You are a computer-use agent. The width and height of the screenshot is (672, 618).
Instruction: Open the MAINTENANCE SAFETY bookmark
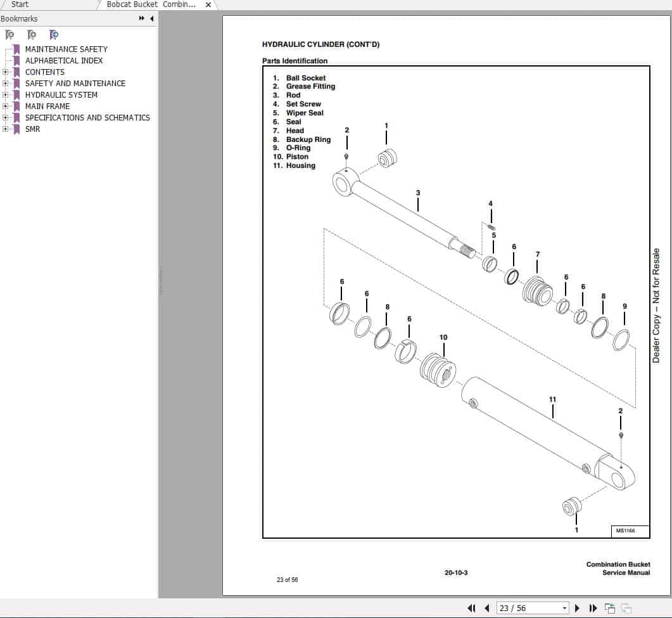(x=67, y=49)
